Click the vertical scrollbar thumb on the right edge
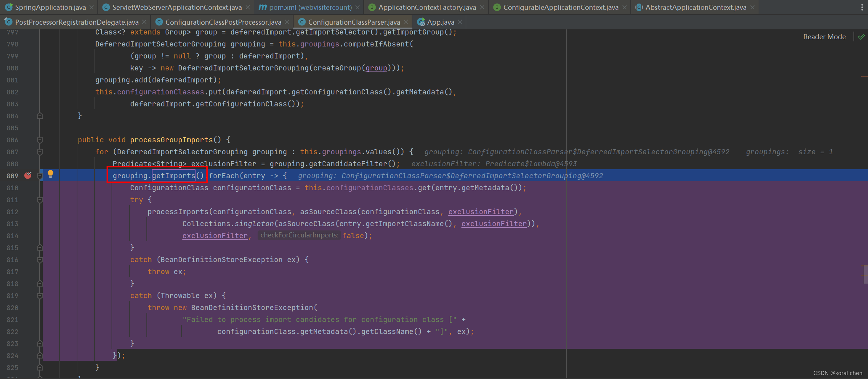This screenshot has width=868, height=379. coord(865,274)
